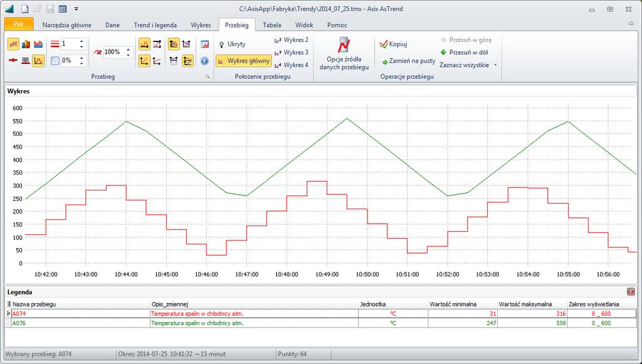Decrease the 100% scale spinner
This screenshot has width=642, height=364.
[x=128, y=55]
